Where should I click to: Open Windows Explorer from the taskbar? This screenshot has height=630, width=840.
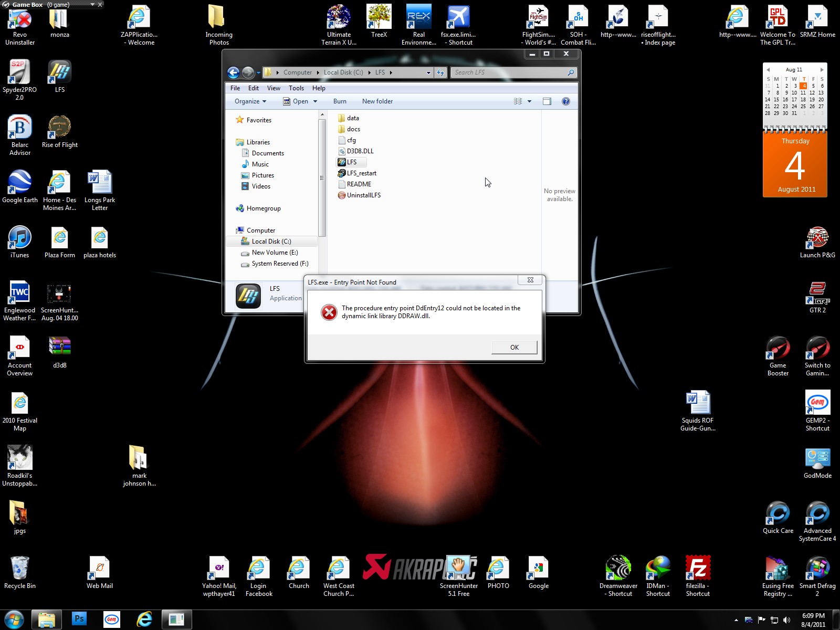point(47,619)
